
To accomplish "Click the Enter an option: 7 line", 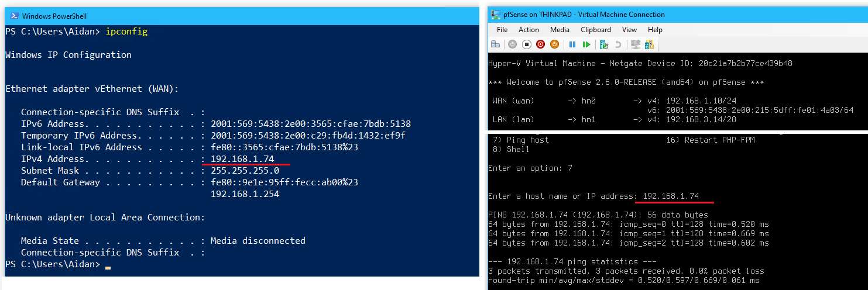I will 530,168.
